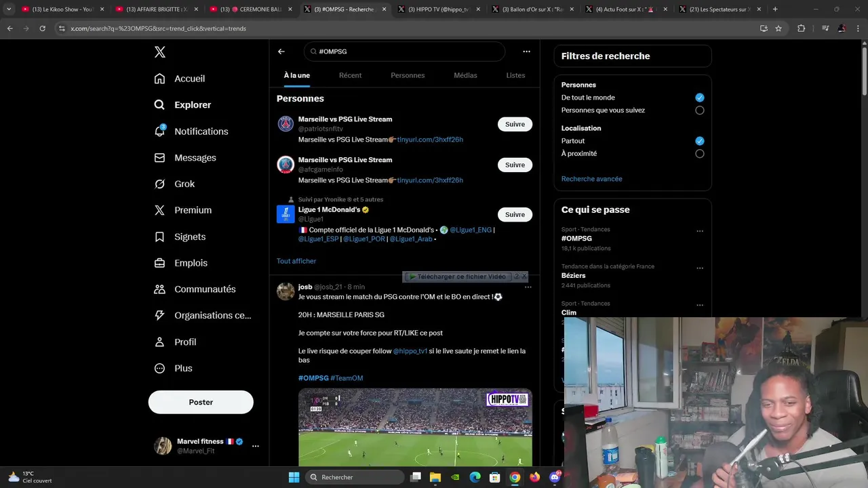Open Grok in the sidebar
Screen dimensions: 868x488
click(174, 184)
